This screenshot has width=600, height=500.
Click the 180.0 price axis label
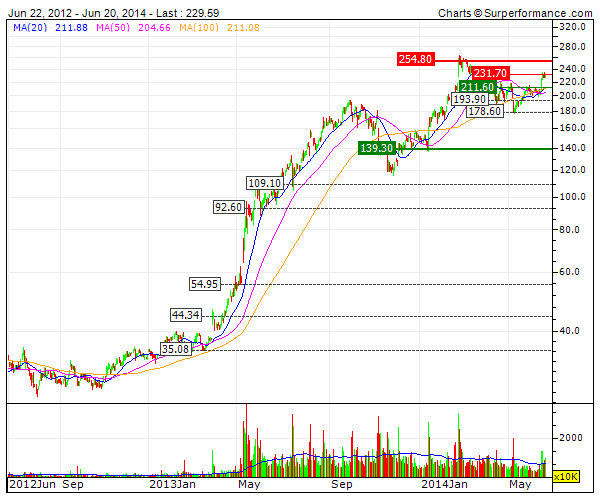coord(572,111)
